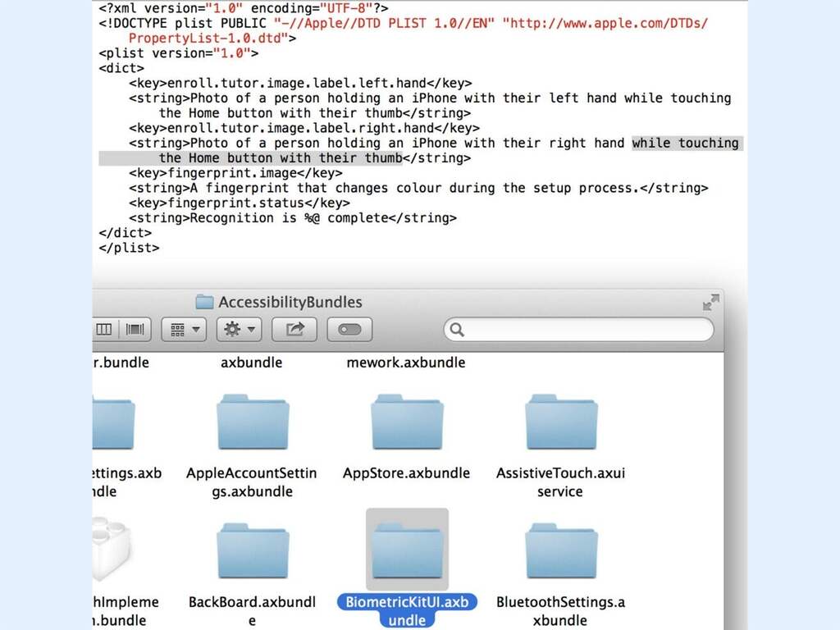
Task: Click the mework.axbundle label
Action: pyautogui.click(x=405, y=363)
